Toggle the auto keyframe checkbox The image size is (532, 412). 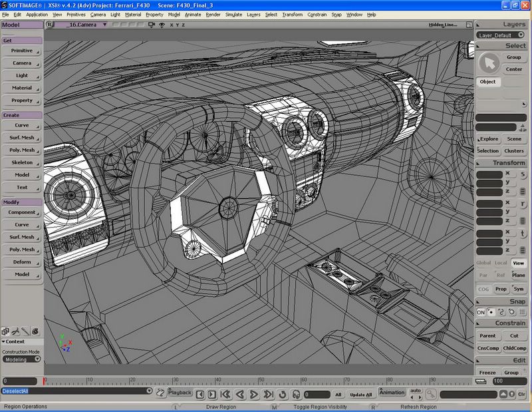415,391
